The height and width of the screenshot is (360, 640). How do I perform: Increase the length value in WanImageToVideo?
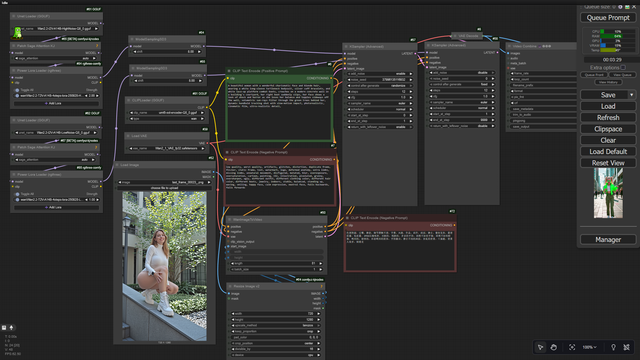point(320,263)
